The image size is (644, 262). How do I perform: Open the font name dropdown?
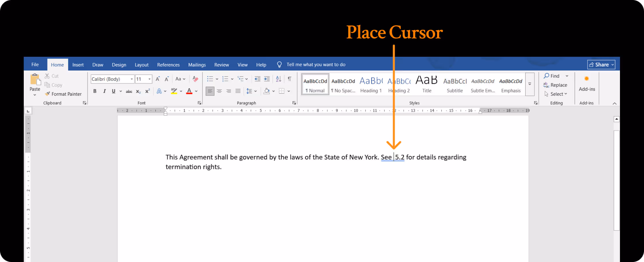(x=132, y=79)
